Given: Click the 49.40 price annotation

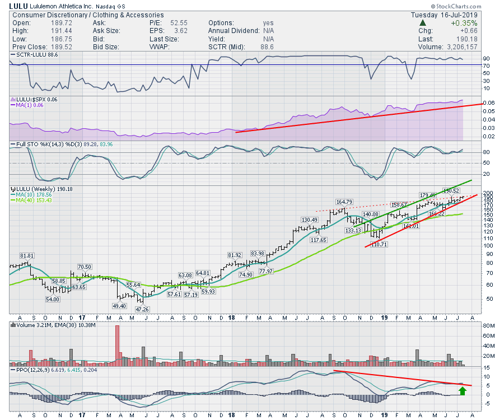Looking at the screenshot, I should click(119, 306).
